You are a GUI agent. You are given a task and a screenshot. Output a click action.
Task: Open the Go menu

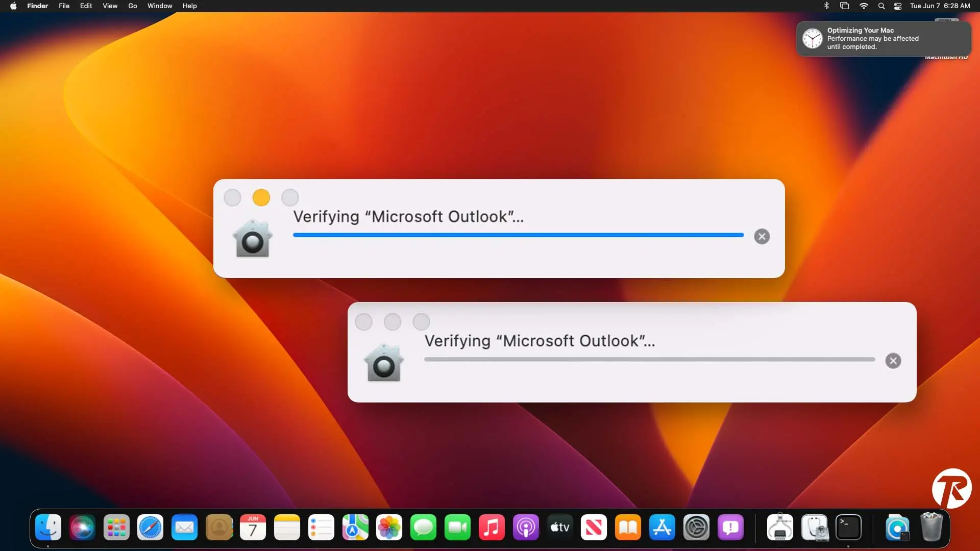[x=132, y=6]
